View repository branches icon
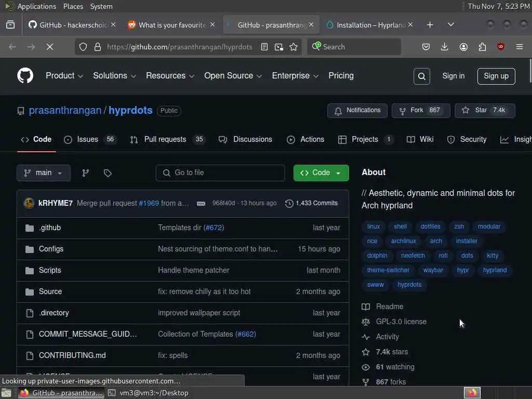This screenshot has width=532, height=399. tap(86, 173)
